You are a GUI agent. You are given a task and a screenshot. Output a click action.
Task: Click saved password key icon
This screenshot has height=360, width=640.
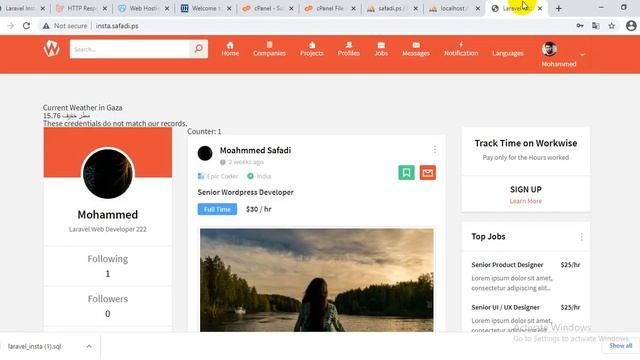coord(580,26)
